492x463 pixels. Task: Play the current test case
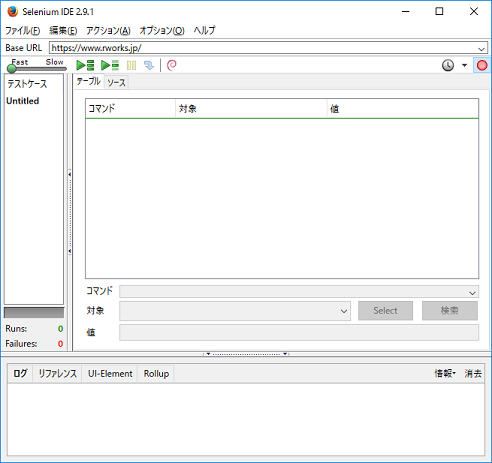click(110, 65)
